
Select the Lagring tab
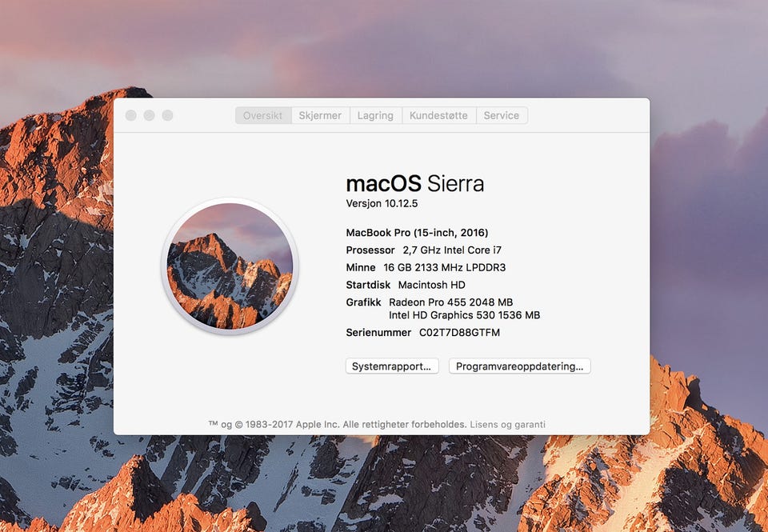[376, 116]
